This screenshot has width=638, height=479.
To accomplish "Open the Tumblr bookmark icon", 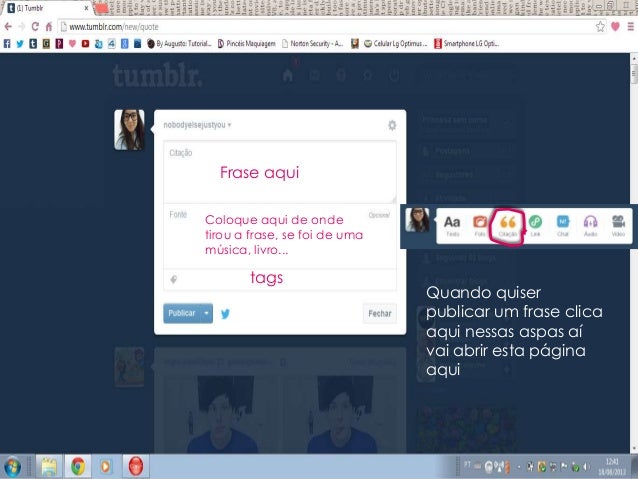I will pyautogui.click(x=33, y=44).
